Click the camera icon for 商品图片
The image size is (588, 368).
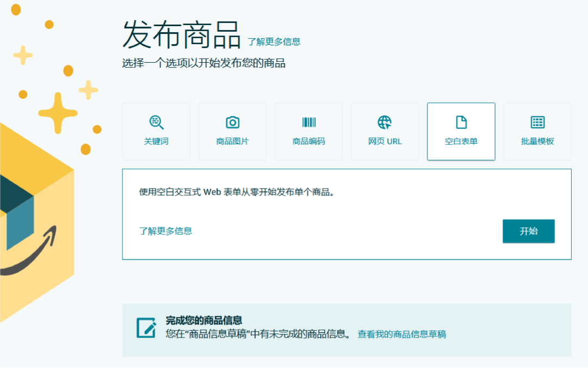click(x=232, y=123)
